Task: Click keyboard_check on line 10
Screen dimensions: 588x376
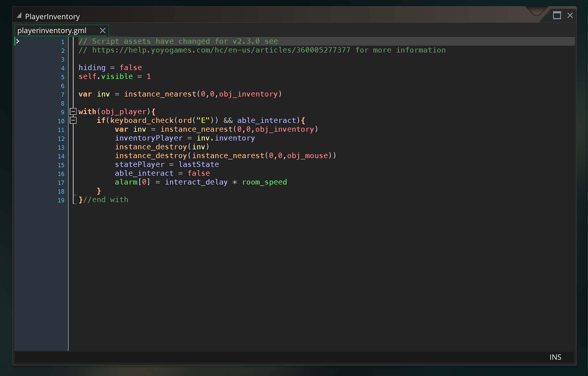Action: [x=142, y=121]
